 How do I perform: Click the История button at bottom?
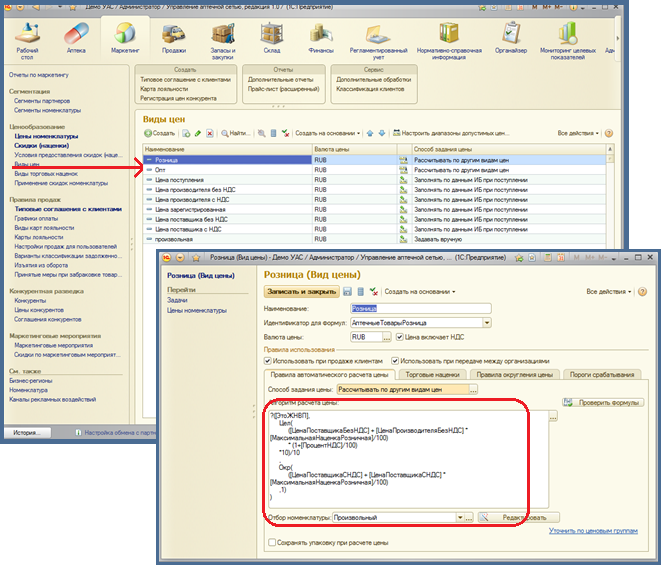27,432
